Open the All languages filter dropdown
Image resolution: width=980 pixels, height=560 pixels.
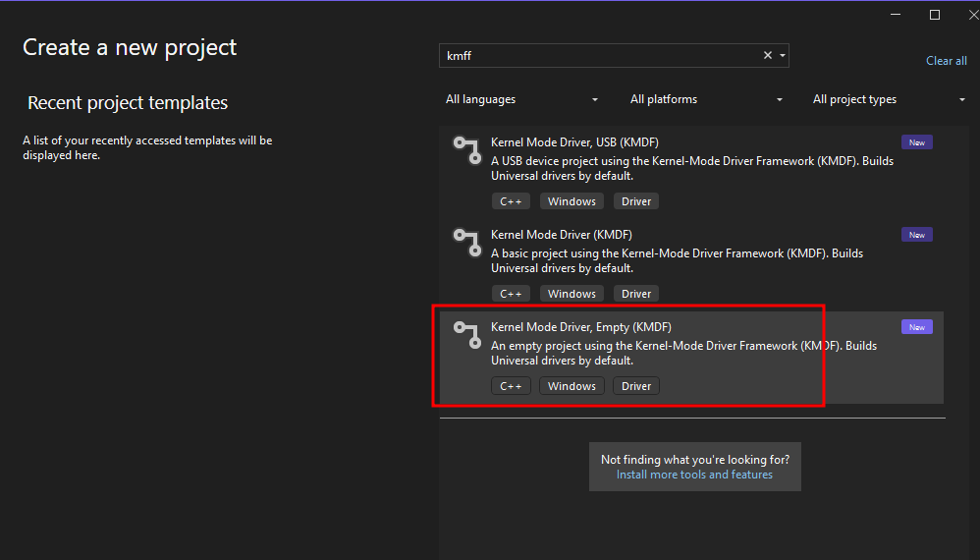(521, 99)
